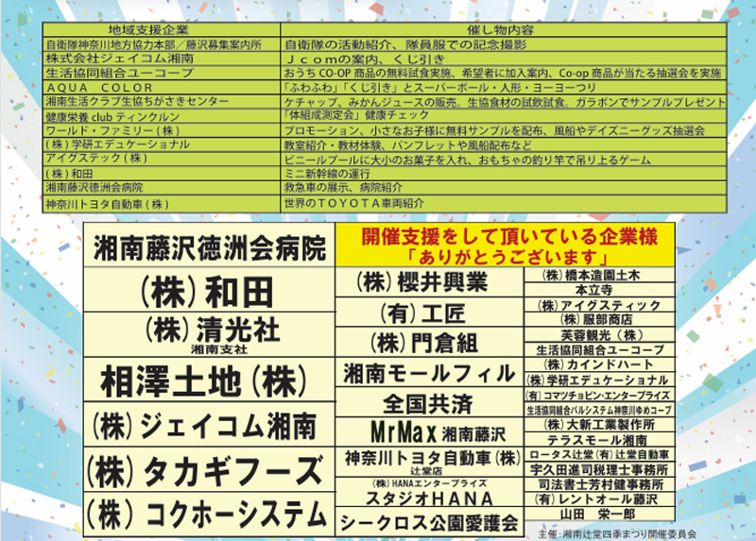Viewport: 756px width, 541px height.
Task: Select the "(株)タカギフーズ" sponsor box
Action: tap(209, 469)
